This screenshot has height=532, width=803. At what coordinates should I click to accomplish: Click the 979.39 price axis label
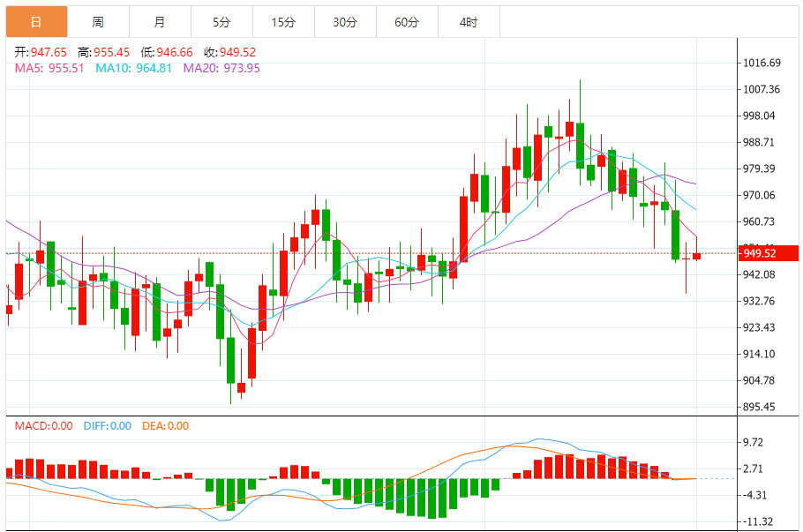tap(760, 169)
